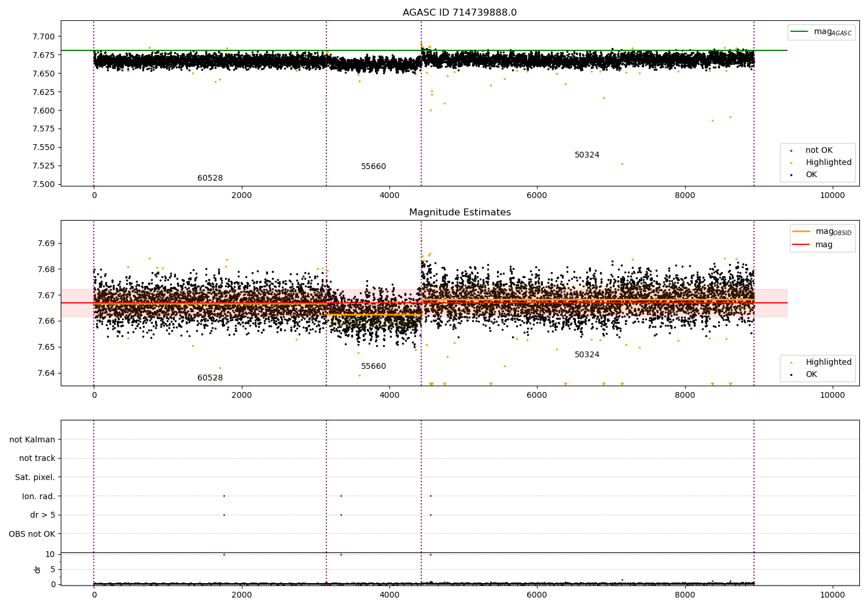Screen dimensions: 868x608
Task: Click the 7.600 y-axis tick label
Action: click(43, 111)
